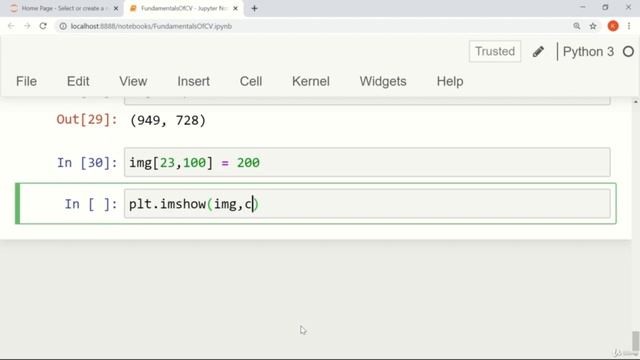Click the In [30] prompt label
Screen dimensions: 640x360
point(87,163)
